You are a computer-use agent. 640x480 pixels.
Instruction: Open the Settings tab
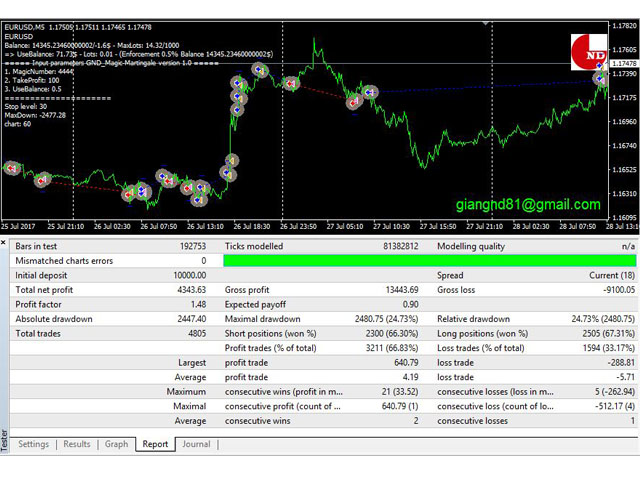pyautogui.click(x=33, y=444)
